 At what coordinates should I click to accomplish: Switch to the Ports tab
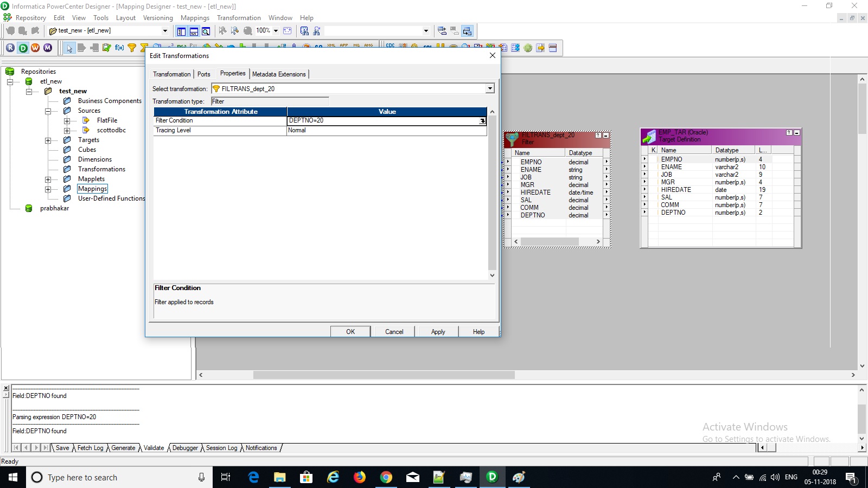pyautogui.click(x=204, y=74)
